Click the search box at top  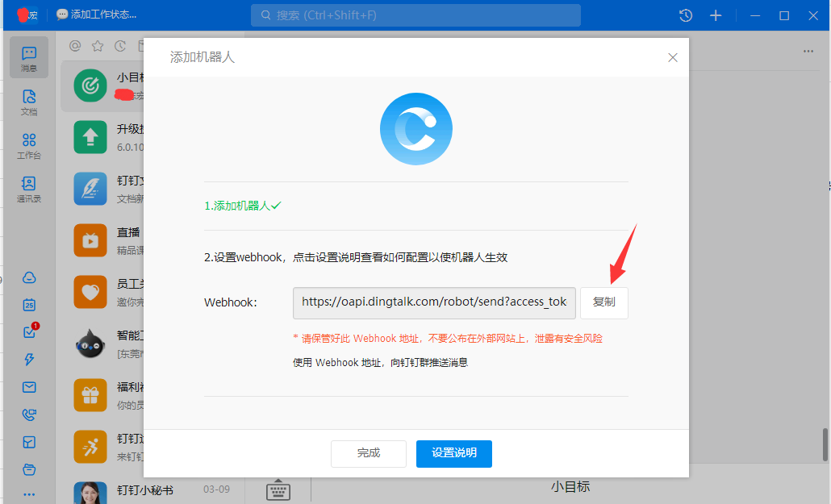click(x=415, y=15)
